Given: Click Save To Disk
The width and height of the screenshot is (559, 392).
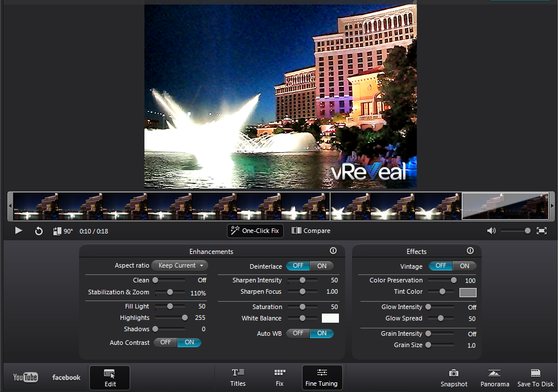Looking at the screenshot, I should tap(536, 378).
